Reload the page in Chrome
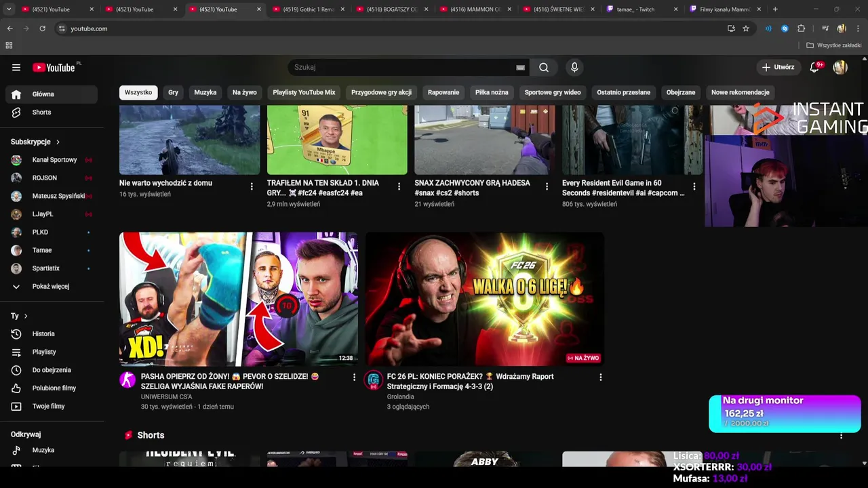 [42, 28]
